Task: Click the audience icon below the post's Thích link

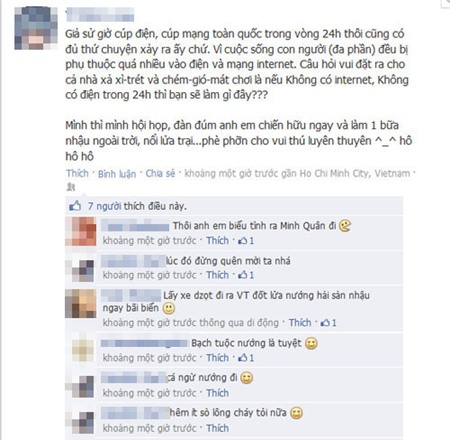Action: (71, 187)
